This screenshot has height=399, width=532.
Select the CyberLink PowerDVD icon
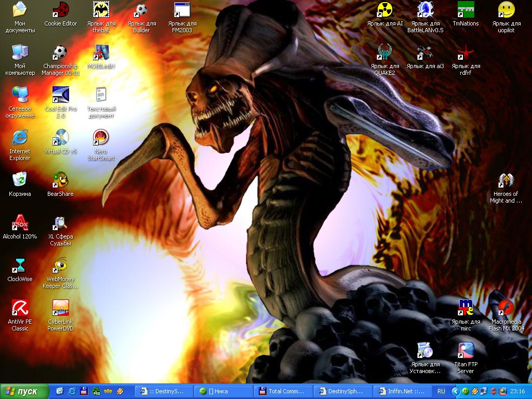[x=60, y=315]
